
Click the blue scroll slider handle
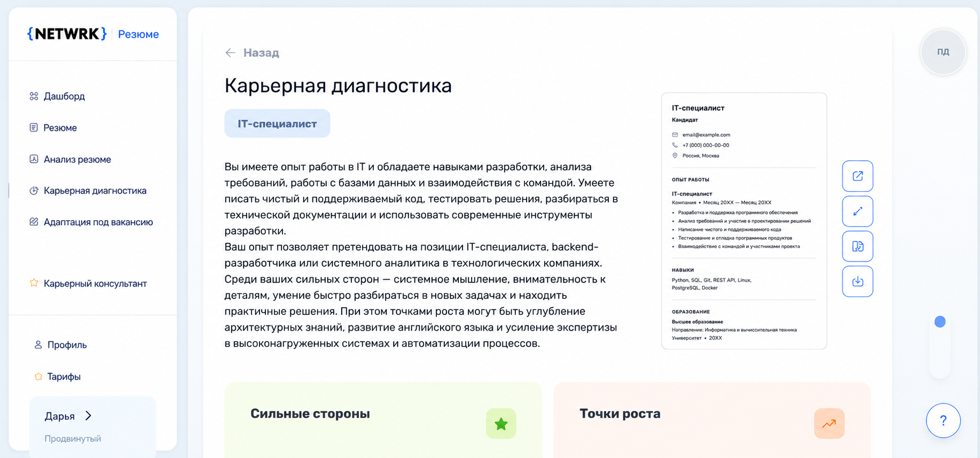[940, 322]
